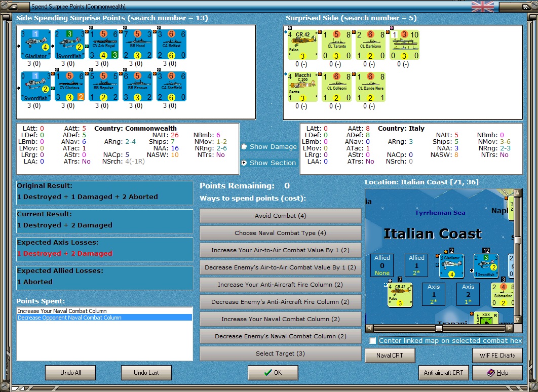The width and height of the screenshot is (538, 392).
Task: Open the WIF FE Charts
Action: pos(497,356)
